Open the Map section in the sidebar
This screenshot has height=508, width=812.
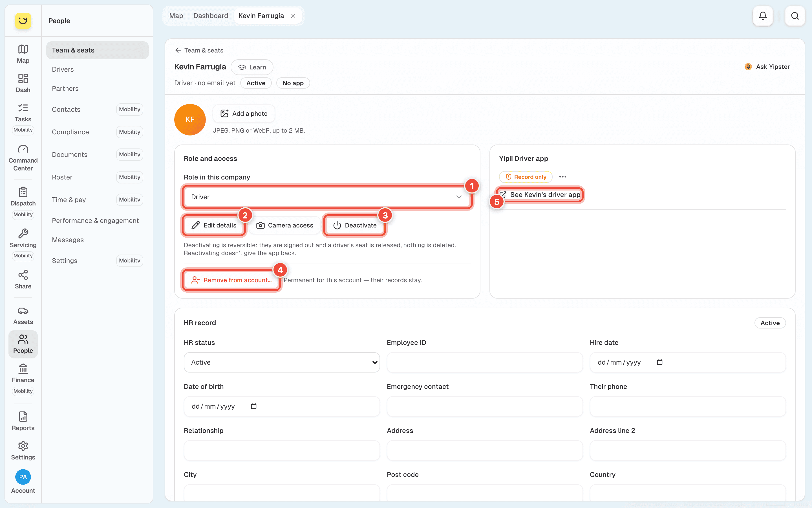coord(23,54)
